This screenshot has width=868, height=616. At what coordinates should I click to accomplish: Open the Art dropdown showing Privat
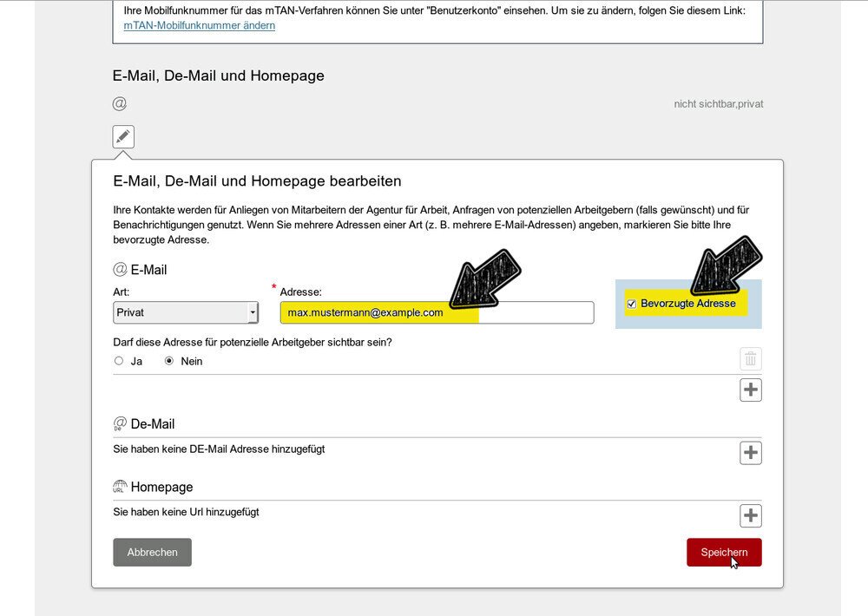[186, 312]
